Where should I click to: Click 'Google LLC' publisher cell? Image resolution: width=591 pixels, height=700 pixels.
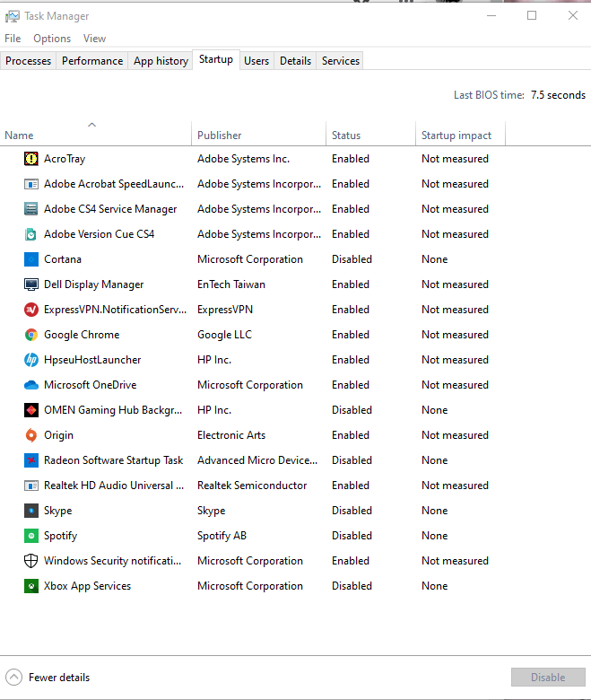224,335
